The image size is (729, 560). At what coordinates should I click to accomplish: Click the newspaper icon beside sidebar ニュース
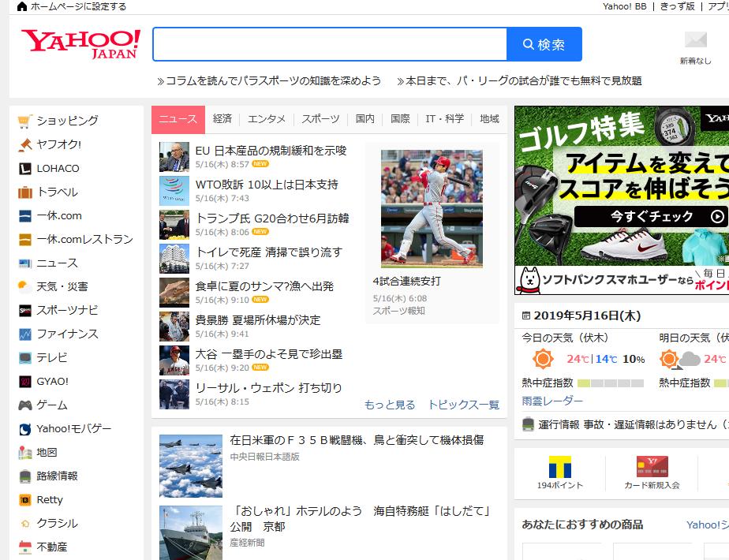(25, 263)
